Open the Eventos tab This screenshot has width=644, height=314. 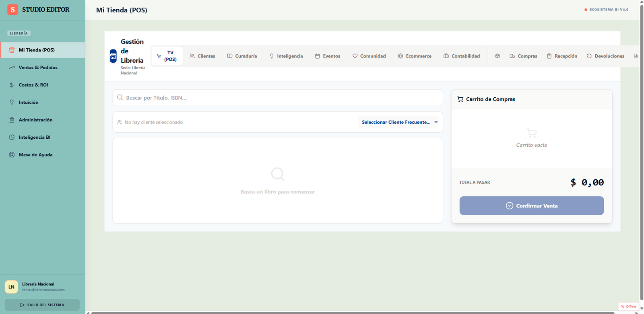pyautogui.click(x=328, y=56)
